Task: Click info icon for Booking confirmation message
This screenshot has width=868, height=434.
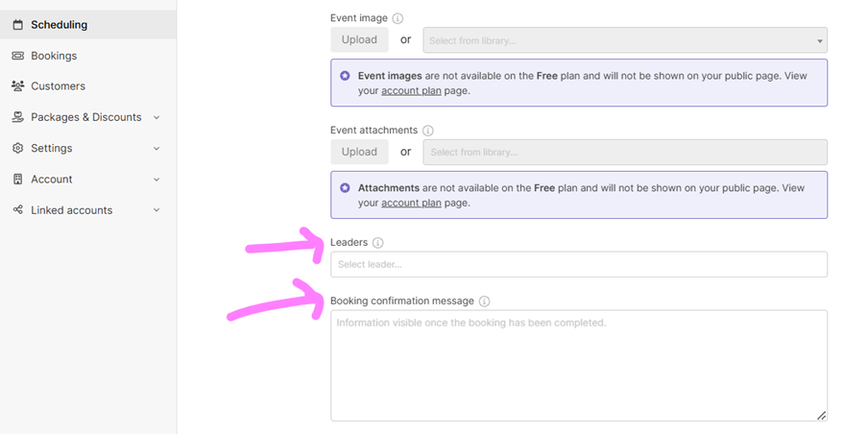Action: 484,301
